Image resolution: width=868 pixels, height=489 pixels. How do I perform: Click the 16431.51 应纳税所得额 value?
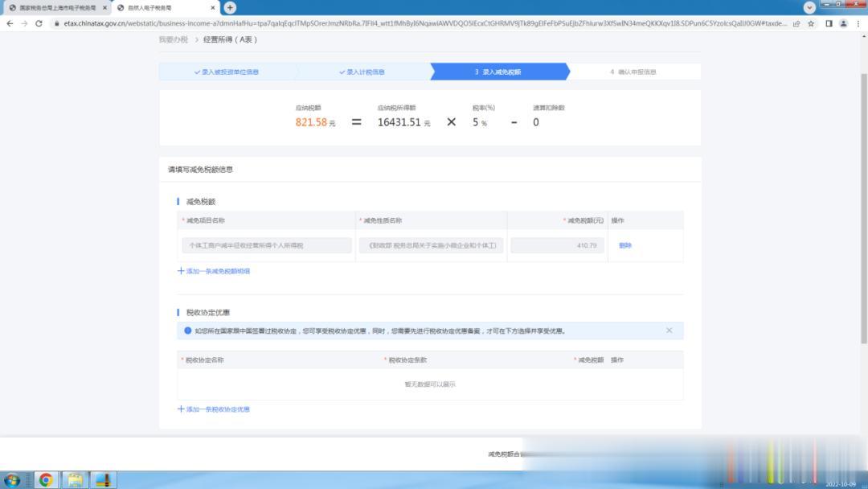pos(399,122)
